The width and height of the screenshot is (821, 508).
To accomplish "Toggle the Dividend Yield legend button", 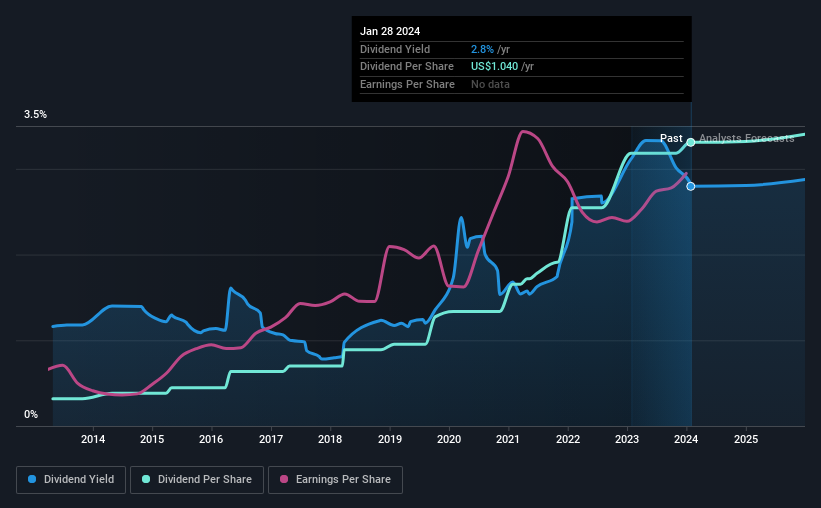I will (71, 480).
